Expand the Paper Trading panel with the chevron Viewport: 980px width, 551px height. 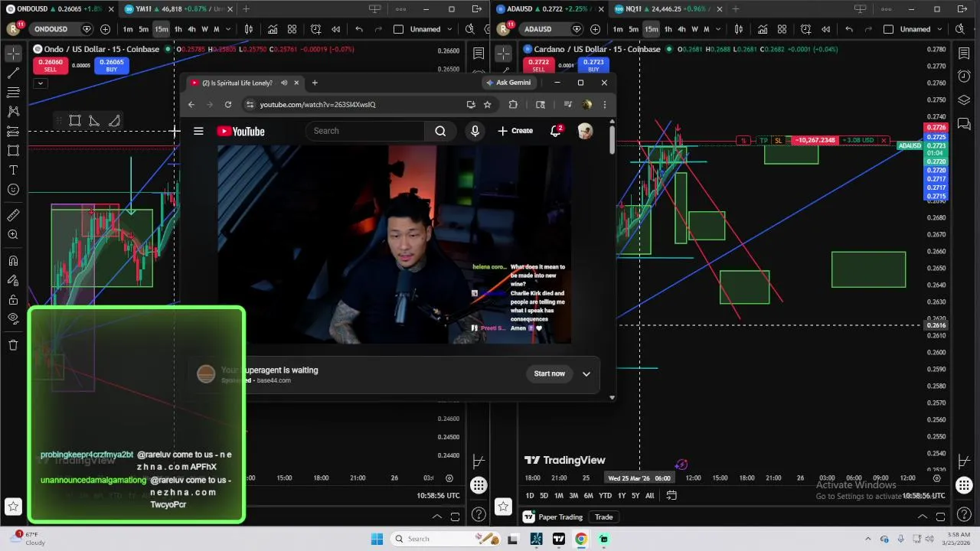[x=923, y=517]
